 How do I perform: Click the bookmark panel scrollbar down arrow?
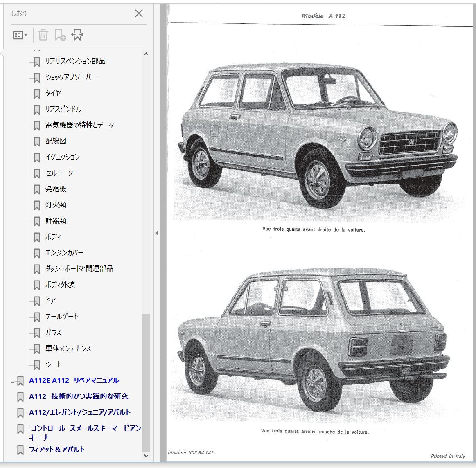[147, 456]
